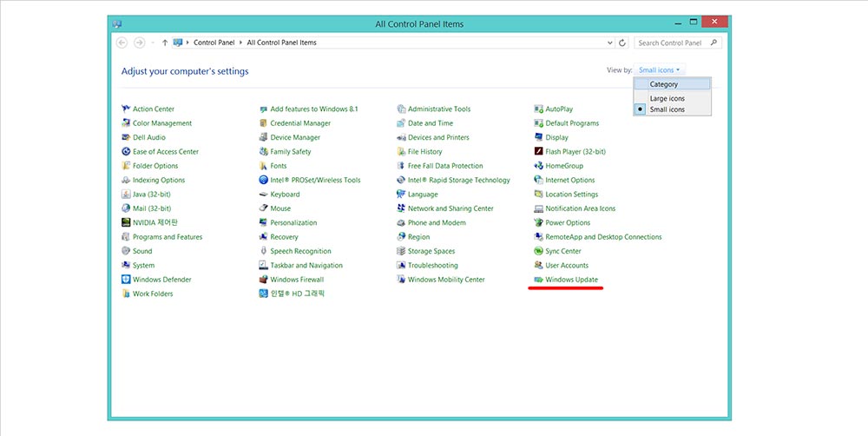Open the Mail (32-bit) link
This screenshot has width=868, height=436.
pos(152,208)
